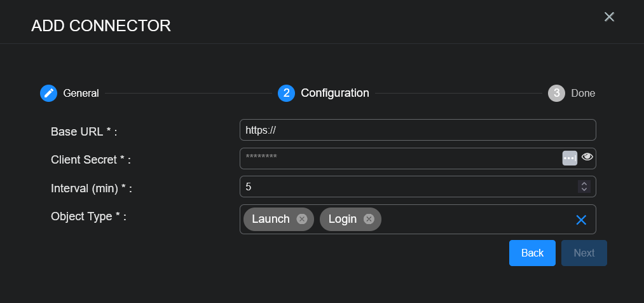Decrease the Interval value using the down arrow
The image size is (644, 303).
click(584, 190)
